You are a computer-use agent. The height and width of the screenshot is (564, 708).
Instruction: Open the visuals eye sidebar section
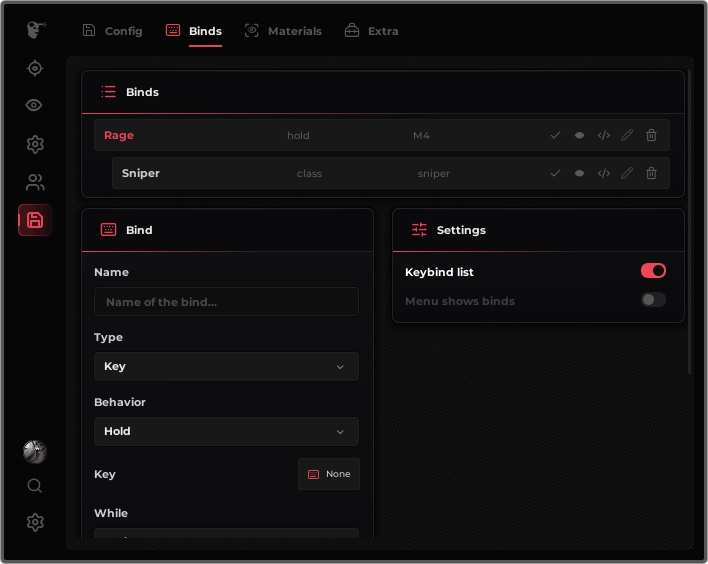point(34,105)
